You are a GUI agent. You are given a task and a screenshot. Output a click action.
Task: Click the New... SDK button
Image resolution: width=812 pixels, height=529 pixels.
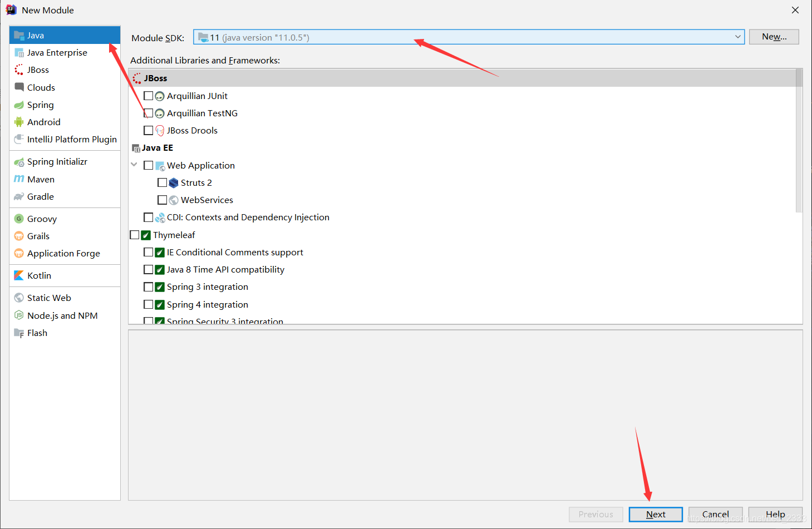coord(774,37)
